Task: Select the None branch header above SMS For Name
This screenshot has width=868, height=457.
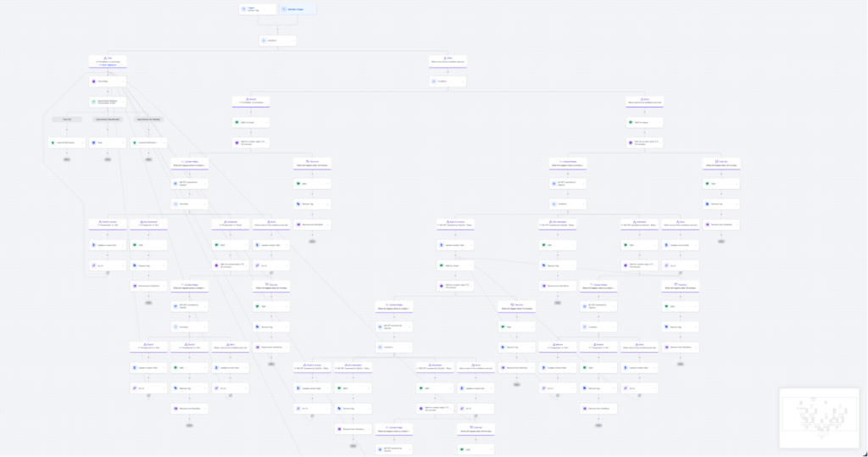Action: (x=644, y=102)
